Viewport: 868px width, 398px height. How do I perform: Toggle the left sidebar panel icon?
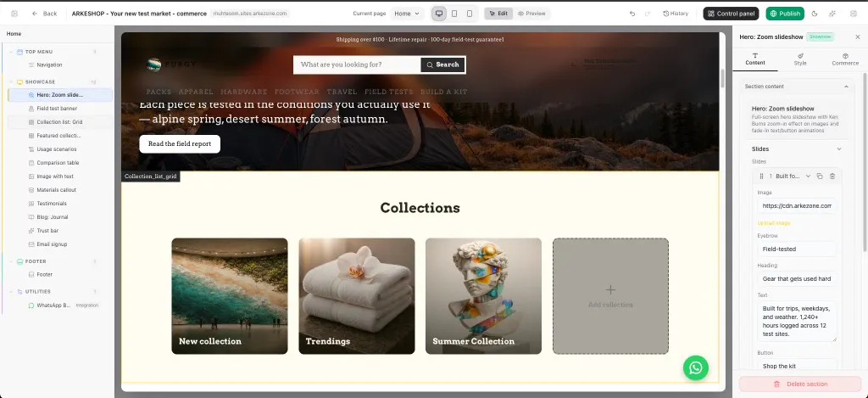(x=14, y=14)
